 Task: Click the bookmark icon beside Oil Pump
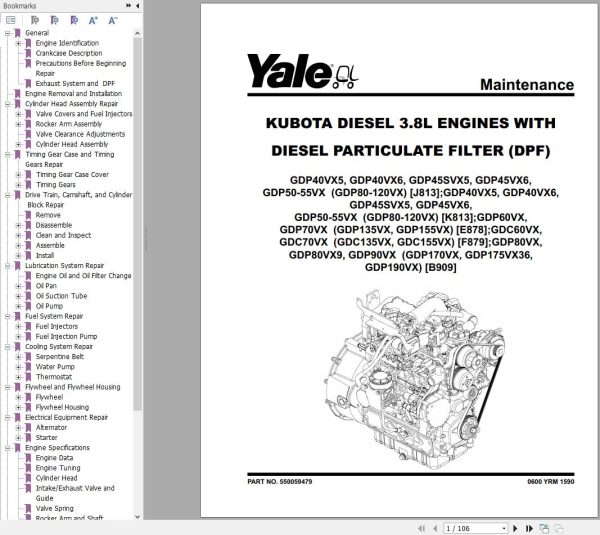click(x=28, y=306)
